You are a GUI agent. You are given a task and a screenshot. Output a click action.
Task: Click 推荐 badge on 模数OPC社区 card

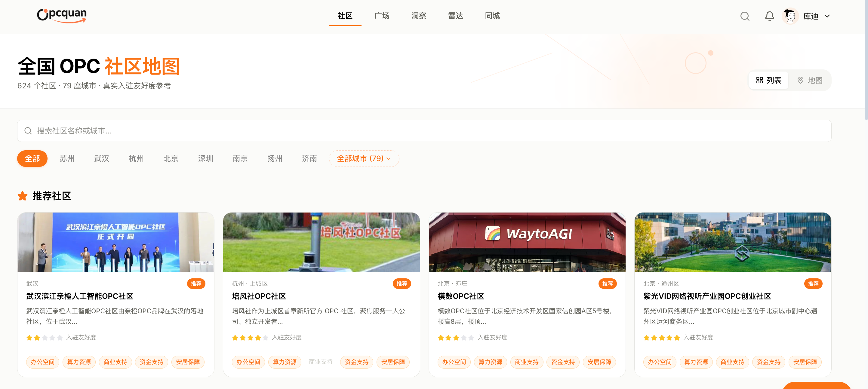pyautogui.click(x=607, y=283)
